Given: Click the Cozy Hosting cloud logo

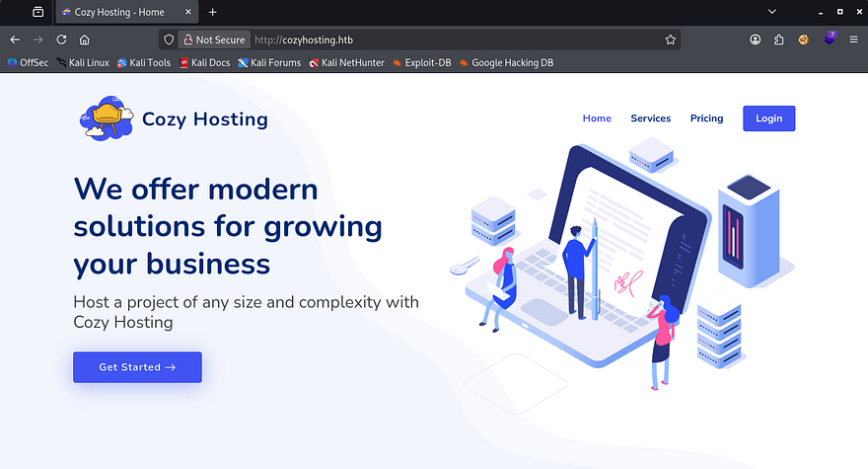Looking at the screenshot, I should (106, 119).
